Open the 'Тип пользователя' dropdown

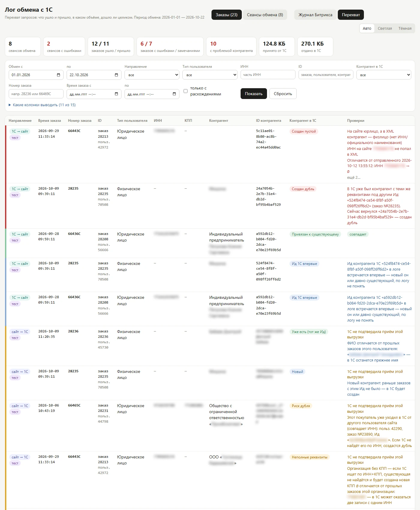[x=210, y=75]
